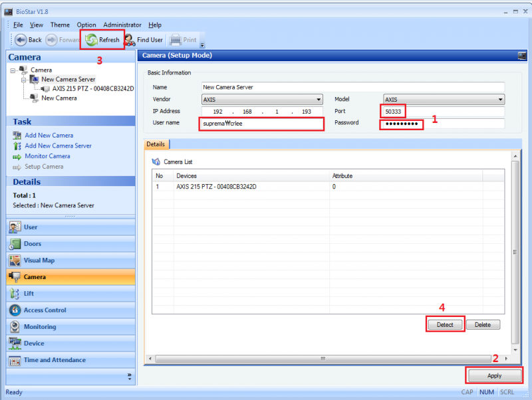Click the Back arrow icon
This screenshot has width=532, height=400.
point(21,40)
